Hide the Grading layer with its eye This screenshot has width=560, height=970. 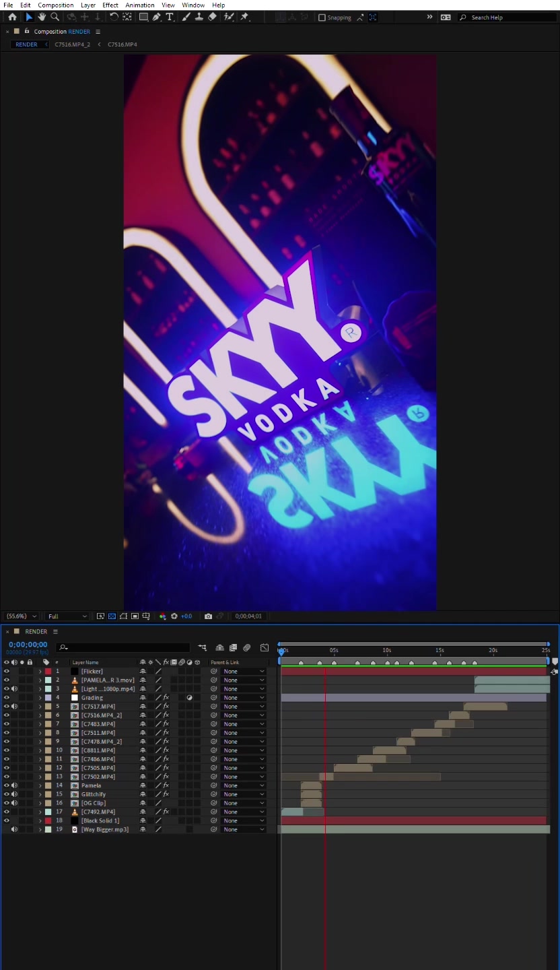pyautogui.click(x=7, y=698)
